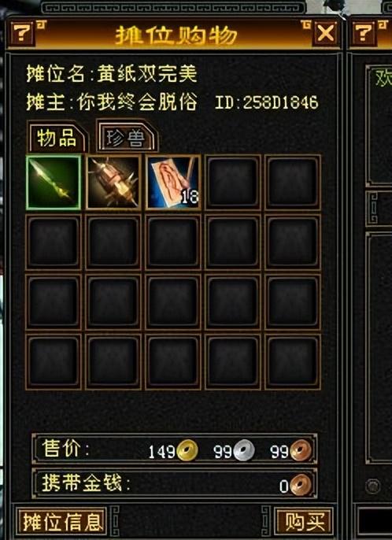Select first empty slot in second row
Image resolution: width=392 pixels, height=540 pixels.
click(54, 242)
